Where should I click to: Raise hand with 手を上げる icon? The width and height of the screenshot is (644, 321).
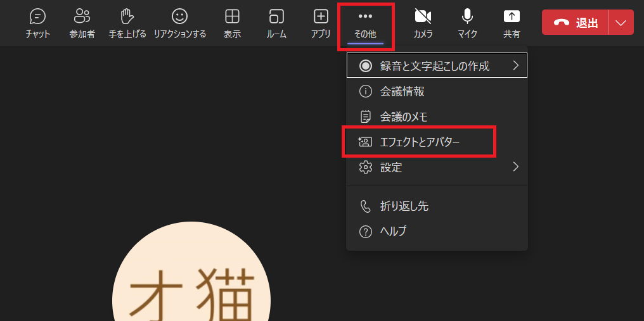click(127, 23)
